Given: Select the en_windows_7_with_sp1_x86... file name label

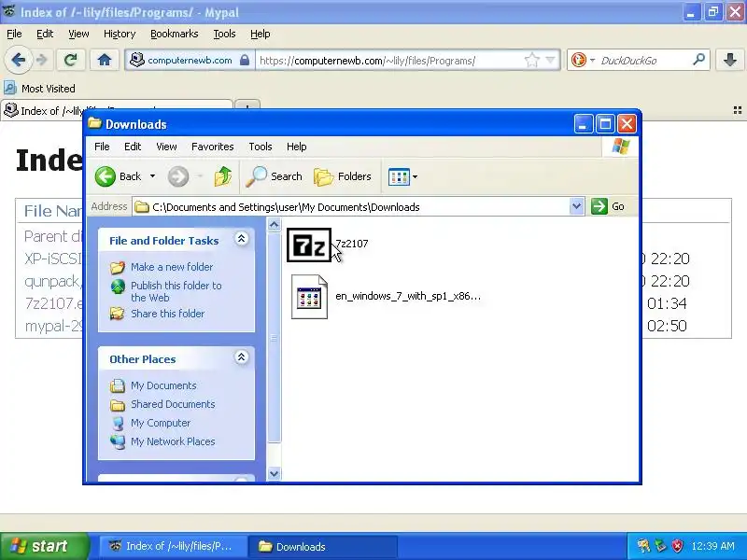Looking at the screenshot, I should pyautogui.click(x=408, y=296).
